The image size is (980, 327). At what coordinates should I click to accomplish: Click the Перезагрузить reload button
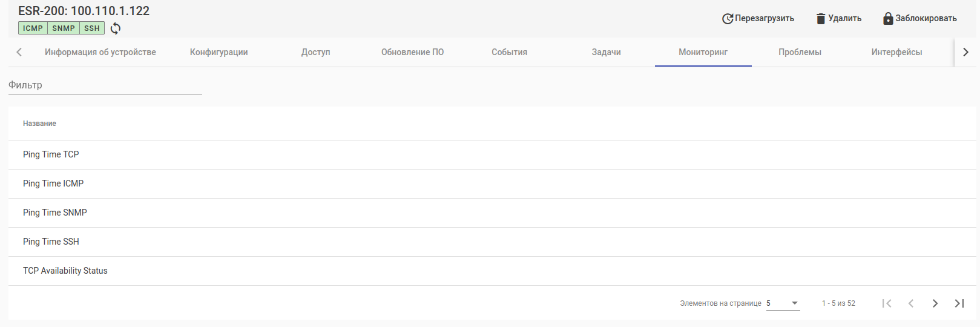[x=758, y=18]
